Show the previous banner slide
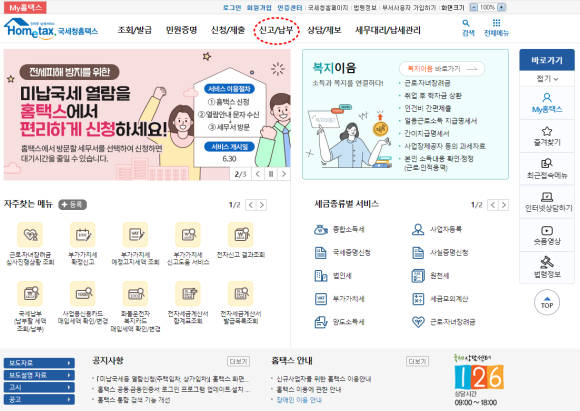The width and height of the screenshot is (580, 411). 258,174
